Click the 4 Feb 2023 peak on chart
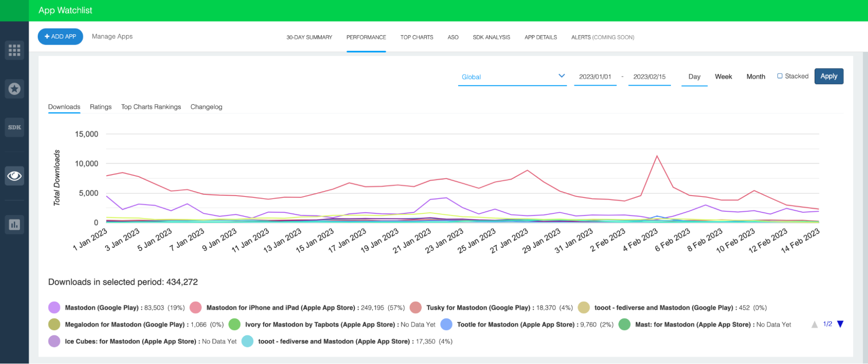The image size is (868, 364). tap(657, 156)
